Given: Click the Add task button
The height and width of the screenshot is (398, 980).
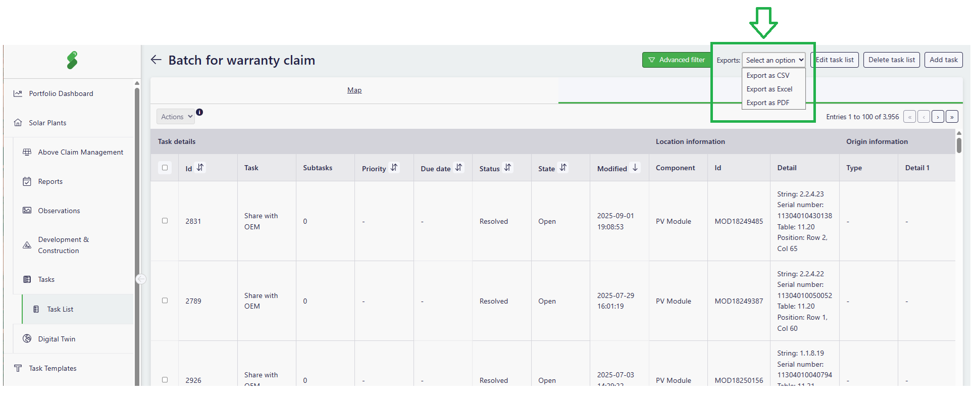Looking at the screenshot, I should [944, 60].
